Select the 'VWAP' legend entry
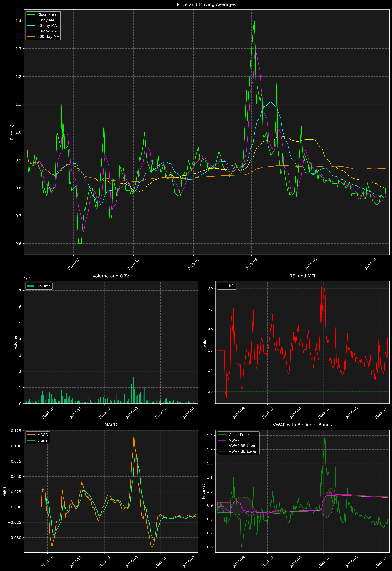The height and width of the screenshot is (571, 392). tap(234, 441)
